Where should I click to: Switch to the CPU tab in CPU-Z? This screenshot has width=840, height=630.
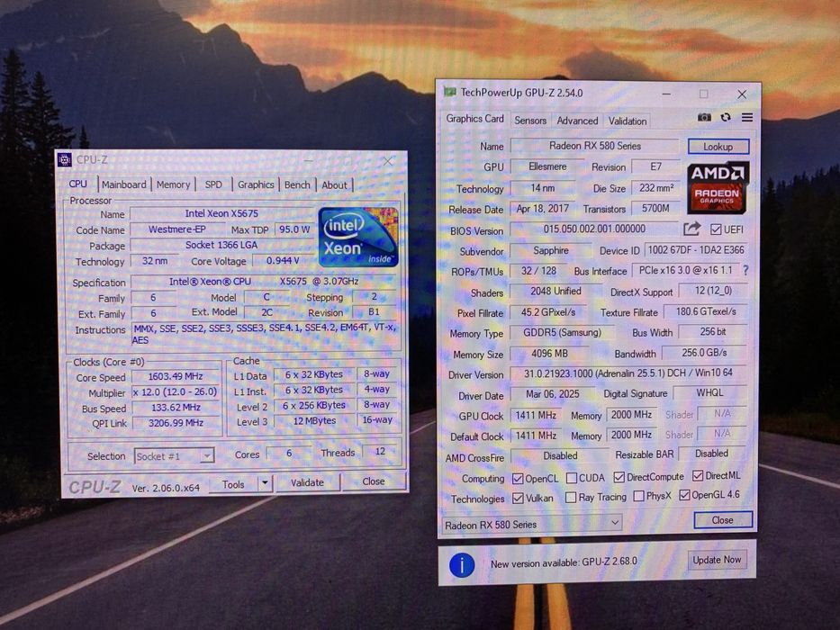point(78,184)
